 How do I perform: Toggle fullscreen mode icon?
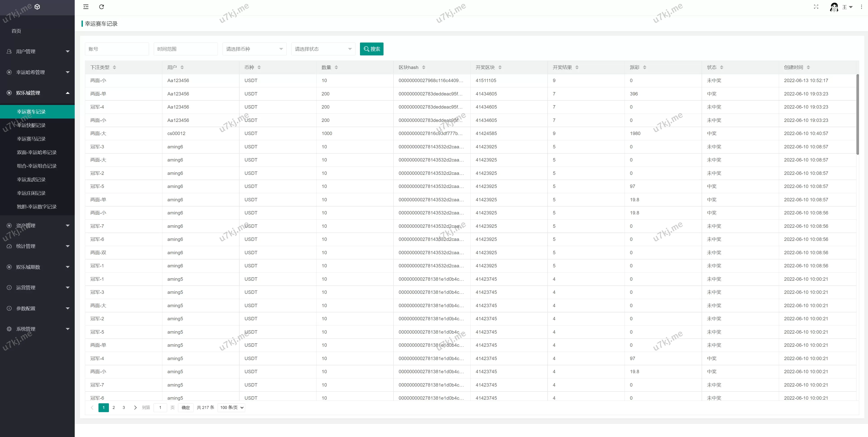[x=816, y=7]
